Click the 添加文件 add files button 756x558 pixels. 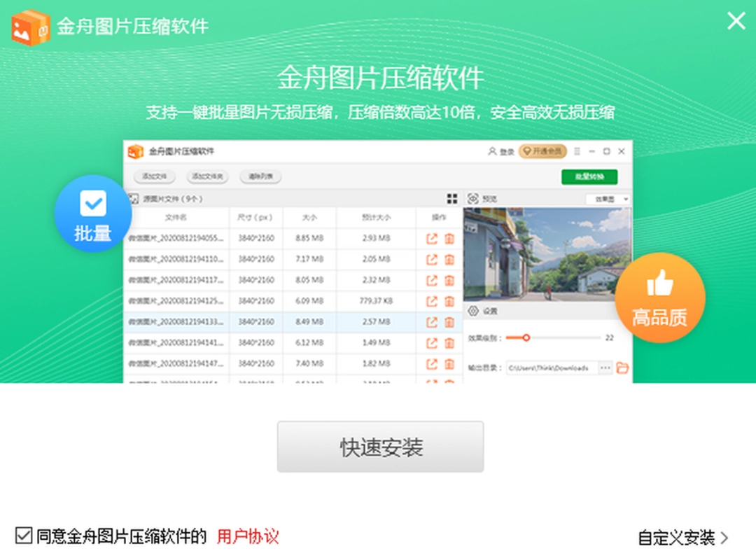(154, 176)
